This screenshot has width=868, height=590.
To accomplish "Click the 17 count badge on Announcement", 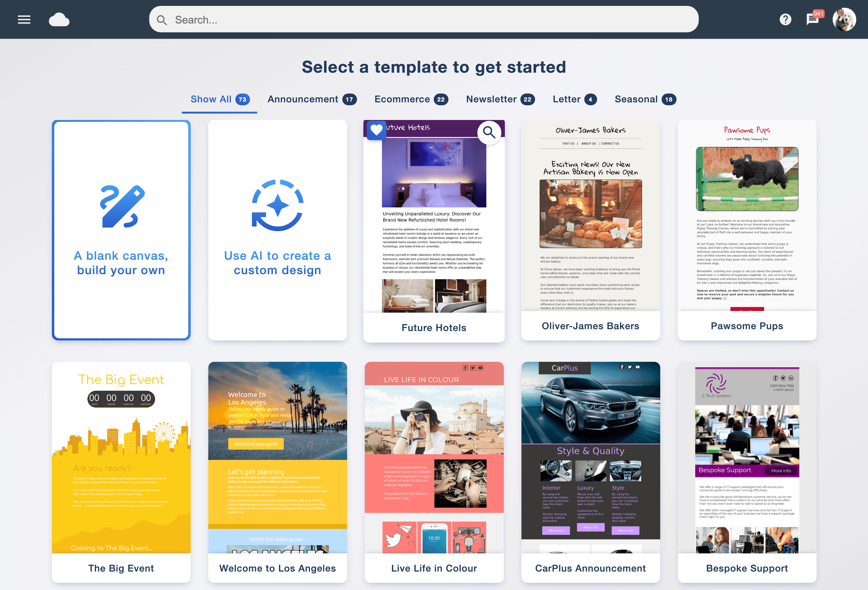I will click(349, 99).
